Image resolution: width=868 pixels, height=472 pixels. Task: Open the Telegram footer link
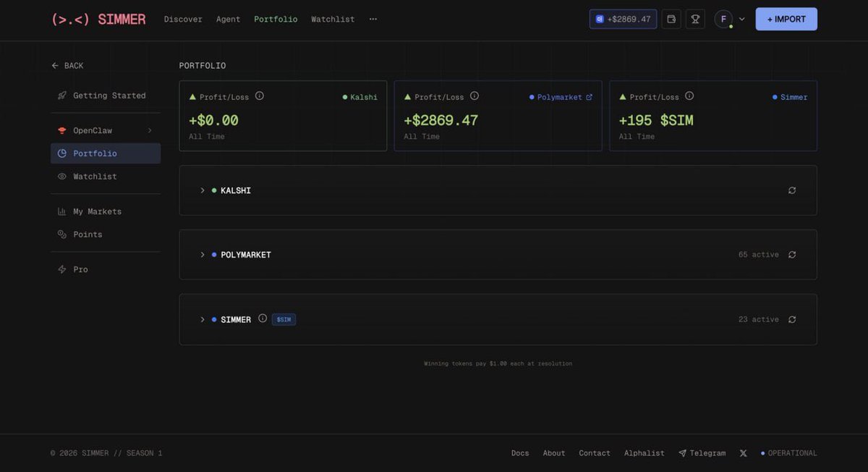pyautogui.click(x=702, y=453)
